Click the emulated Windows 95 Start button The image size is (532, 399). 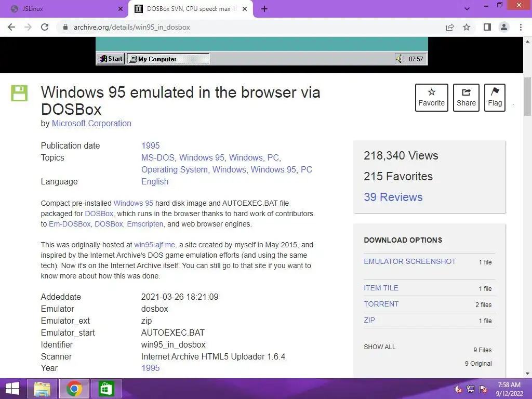(111, 59)
